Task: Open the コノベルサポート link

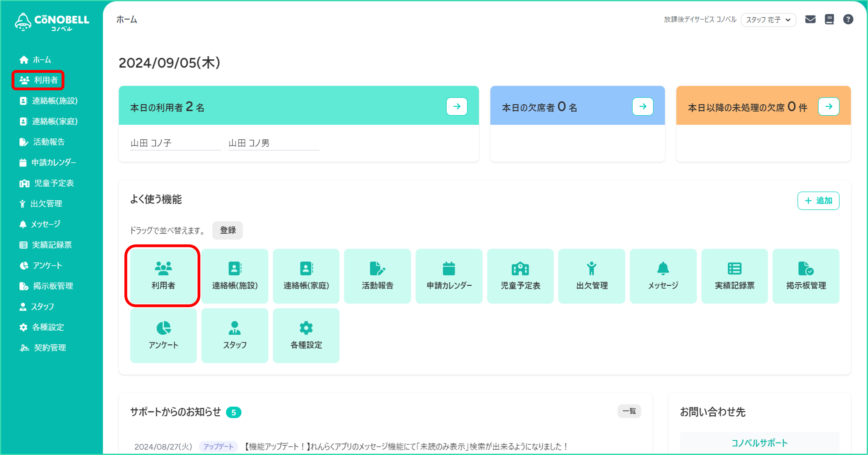Action: coord(760,443)
